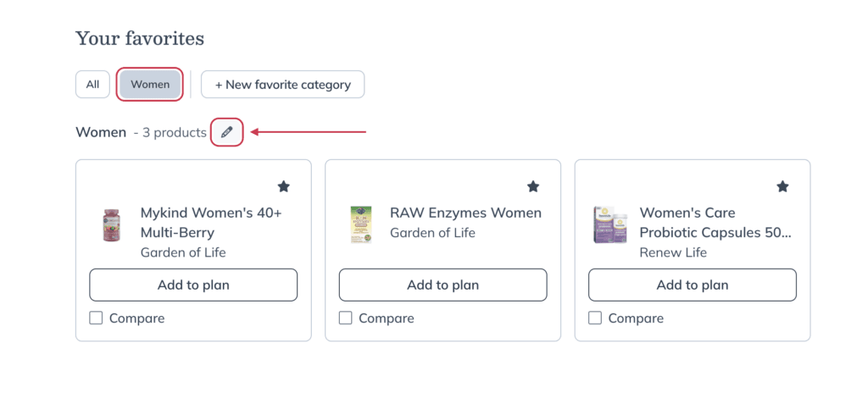Open the Mykind Women's 40+ Multi-Berry title
This screenshot has width=868, height=393.
[x=211, y=223]
